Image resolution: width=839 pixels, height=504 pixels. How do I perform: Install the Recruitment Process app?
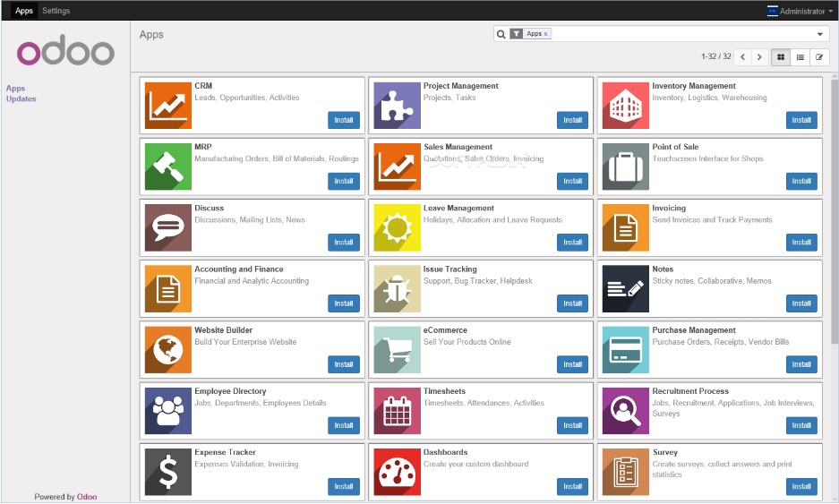pos(801,425)
